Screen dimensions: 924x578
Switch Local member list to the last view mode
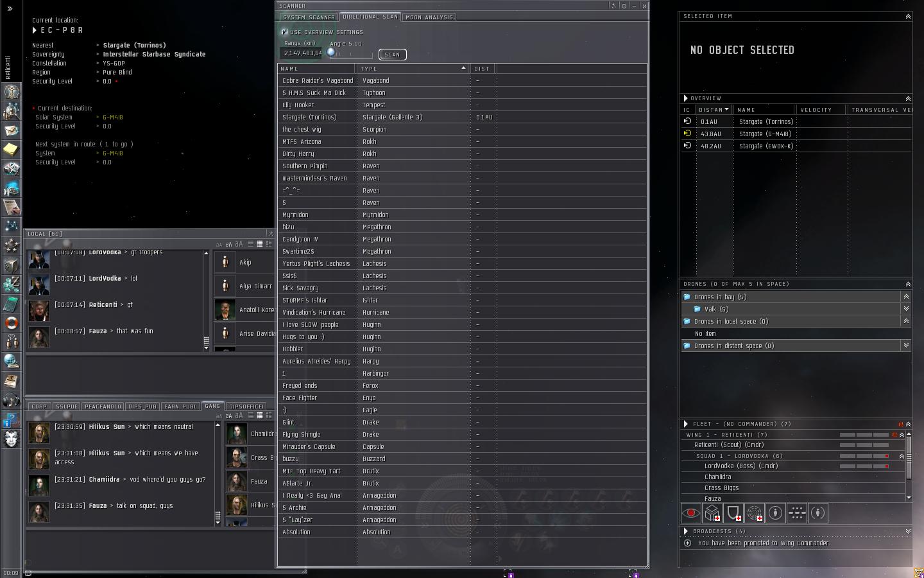(x=268, y=244)
